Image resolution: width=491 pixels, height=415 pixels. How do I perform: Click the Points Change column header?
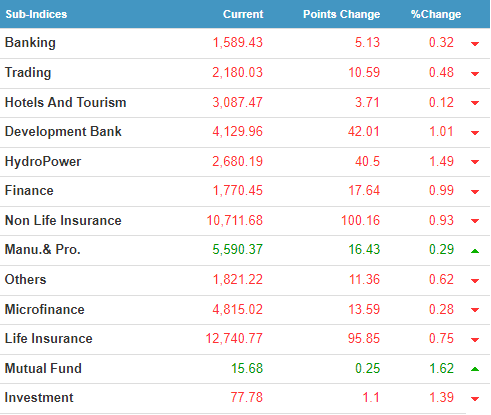pos(341,14)
